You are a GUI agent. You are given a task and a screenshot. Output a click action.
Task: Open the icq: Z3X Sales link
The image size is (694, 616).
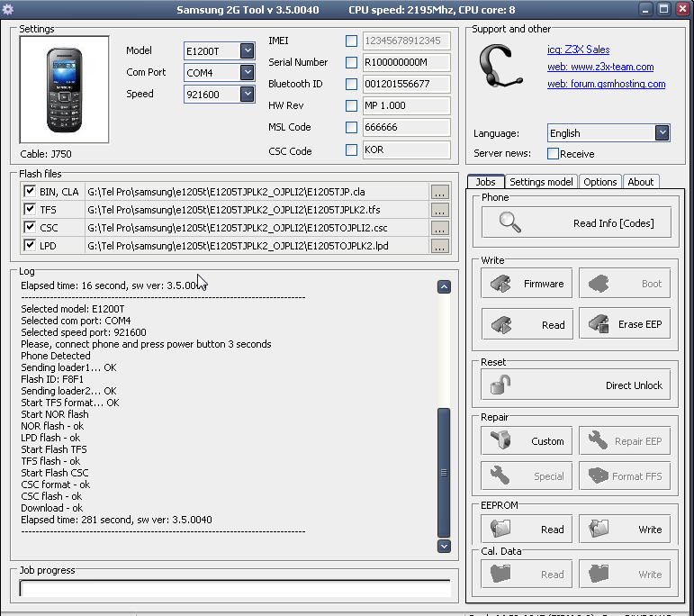tap(578, 50)
